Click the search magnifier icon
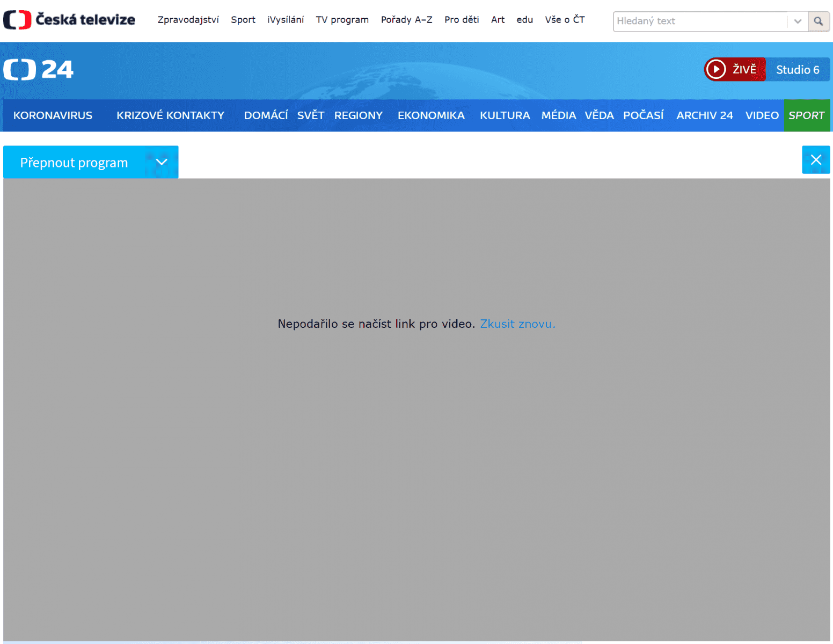The height and width of the screenshot is (644, 833). [x=819, y=21]
